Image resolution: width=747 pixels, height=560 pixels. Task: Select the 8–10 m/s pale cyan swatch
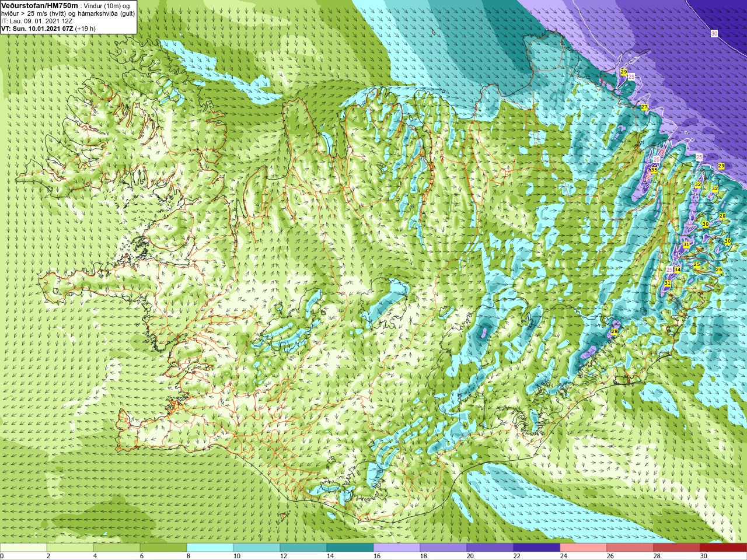(x=210, y=548)
